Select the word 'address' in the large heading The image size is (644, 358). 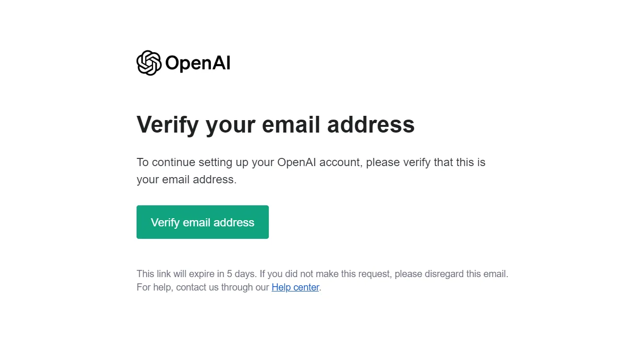[x=371, y=124]
